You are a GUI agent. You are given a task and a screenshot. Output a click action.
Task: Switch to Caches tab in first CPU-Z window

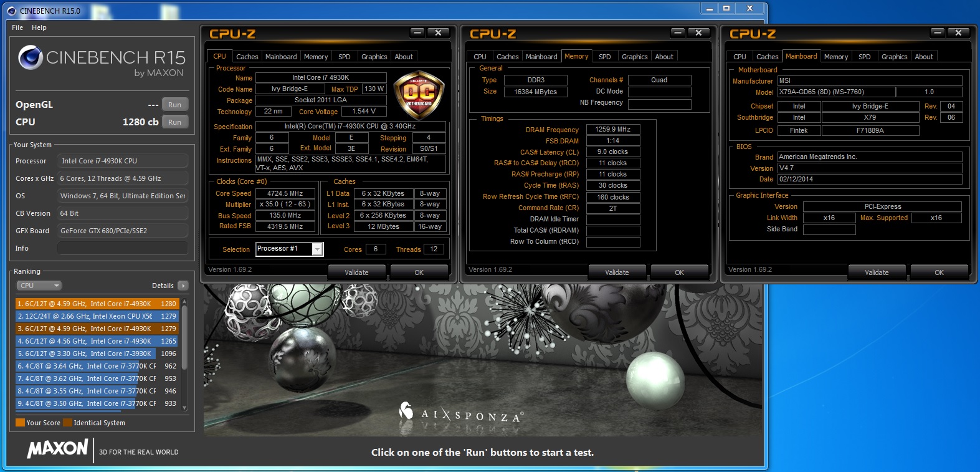(x=247, y=57)
